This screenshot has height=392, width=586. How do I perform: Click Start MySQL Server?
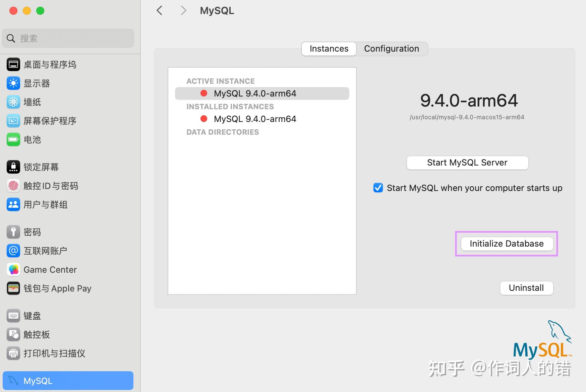(x=467, y=162)
